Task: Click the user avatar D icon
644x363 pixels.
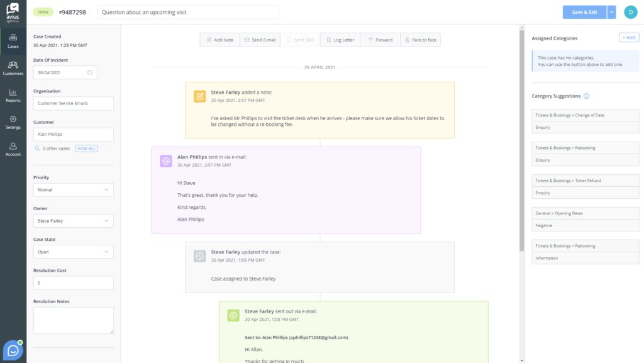Action: coord(630,12)
